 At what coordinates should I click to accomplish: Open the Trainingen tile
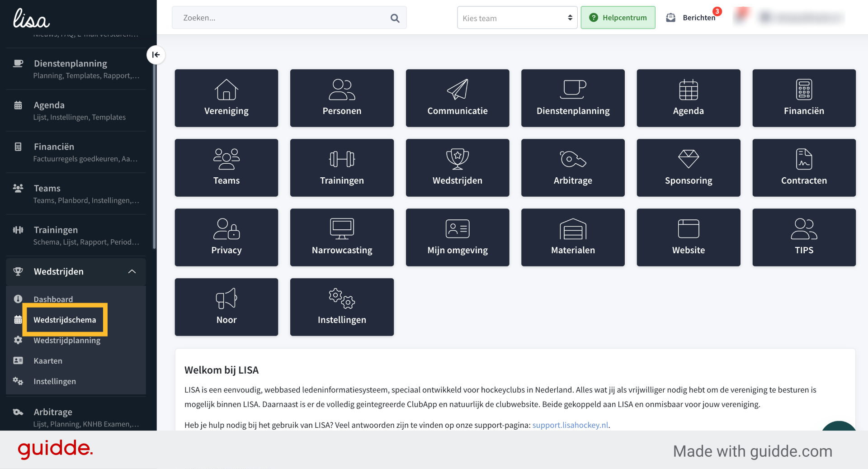tap(342, 167)
